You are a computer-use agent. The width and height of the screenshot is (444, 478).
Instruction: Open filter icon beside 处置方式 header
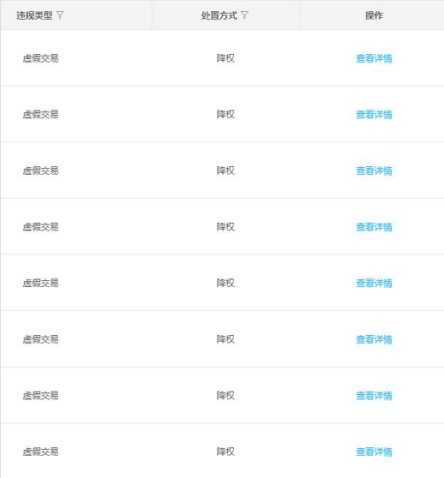click(244, 15)
